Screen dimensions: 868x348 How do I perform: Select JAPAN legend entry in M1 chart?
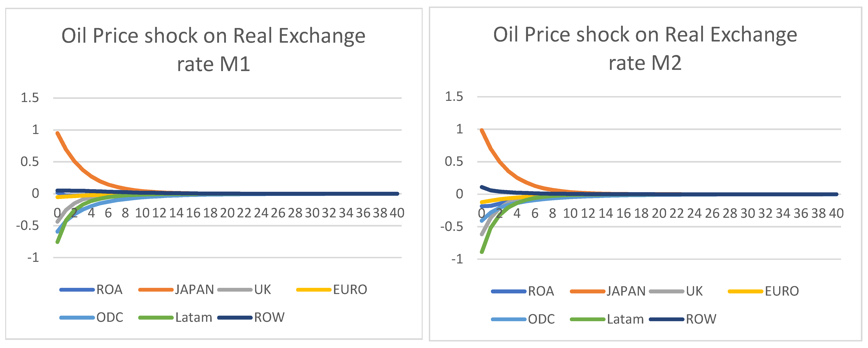click(176, 290)
